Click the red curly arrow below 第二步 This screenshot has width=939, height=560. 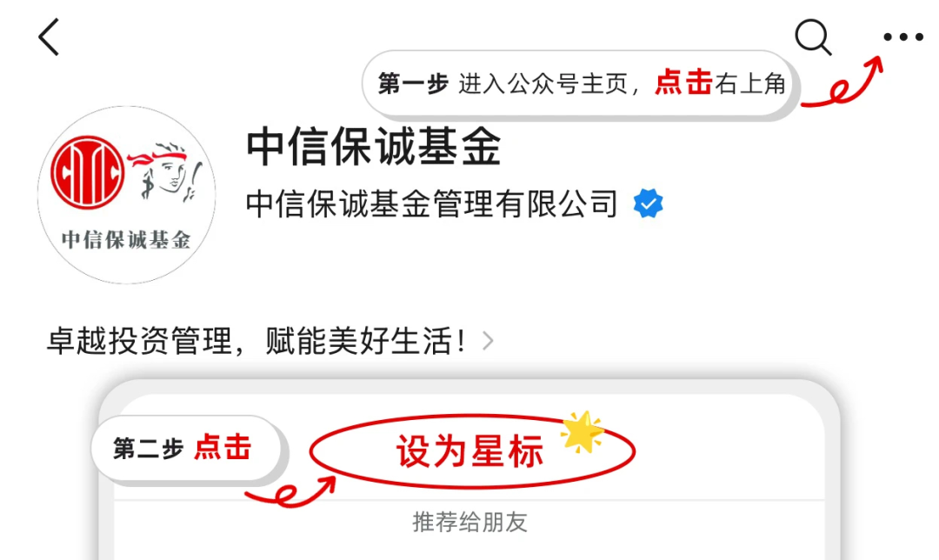pos(291,491)
